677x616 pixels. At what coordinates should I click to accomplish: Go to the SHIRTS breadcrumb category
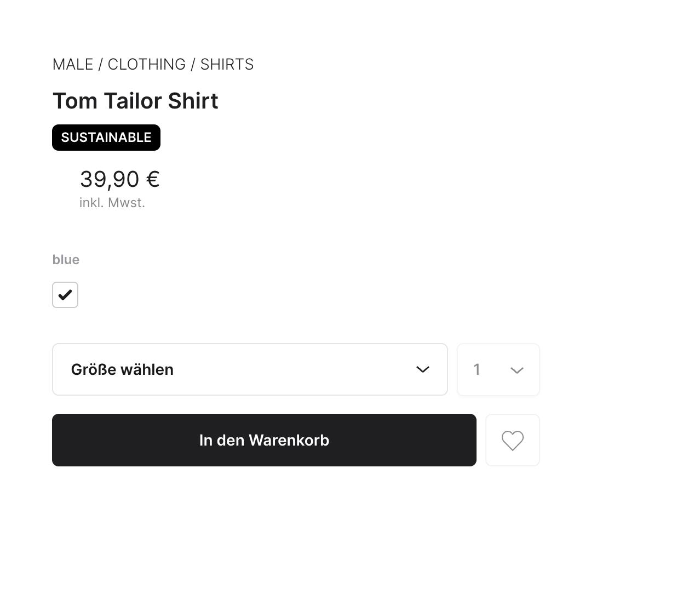pyautogui.click(x=227, y=65)
